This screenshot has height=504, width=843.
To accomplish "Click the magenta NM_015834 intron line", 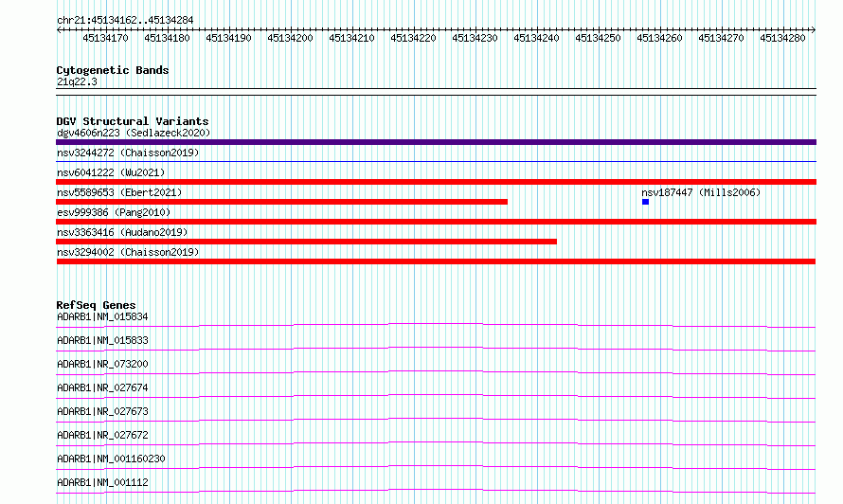I will [x=436, y=325].
